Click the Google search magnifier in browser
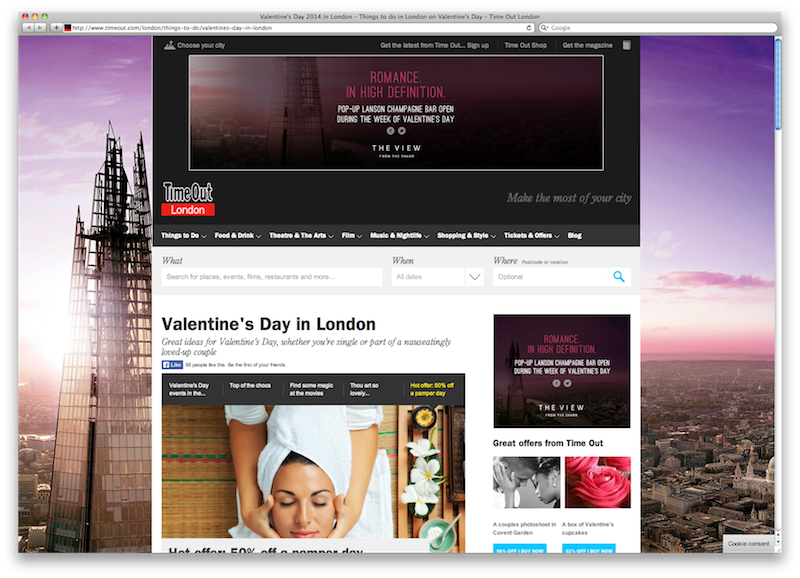The height and width of the screenshot is (578, 800). coord(544,28)
